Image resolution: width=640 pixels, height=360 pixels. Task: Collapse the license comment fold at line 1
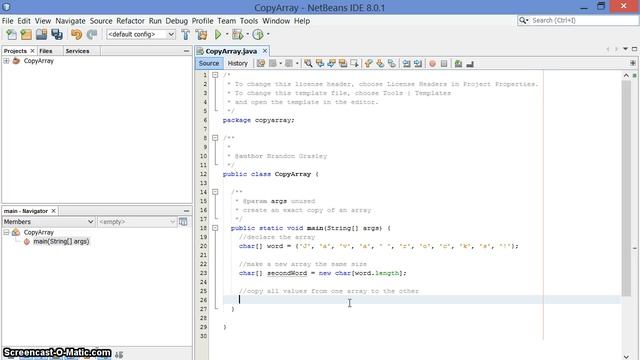[215, 75]
